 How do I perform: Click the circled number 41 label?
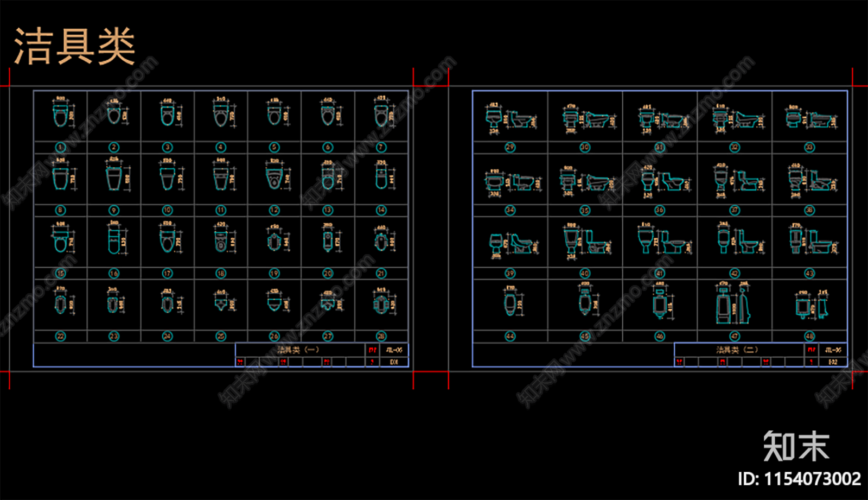point(660,273)
